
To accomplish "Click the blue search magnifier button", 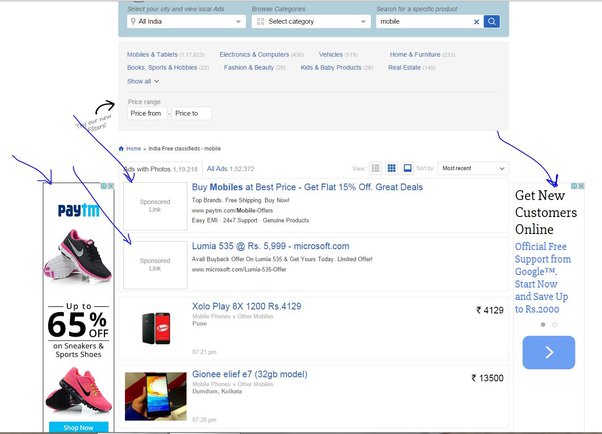I will coord(491,22).
